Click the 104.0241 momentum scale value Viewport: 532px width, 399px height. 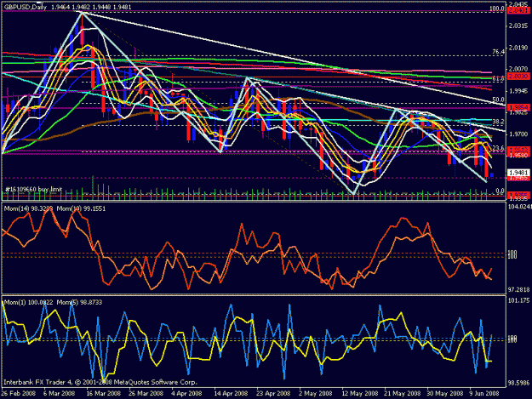519,207
